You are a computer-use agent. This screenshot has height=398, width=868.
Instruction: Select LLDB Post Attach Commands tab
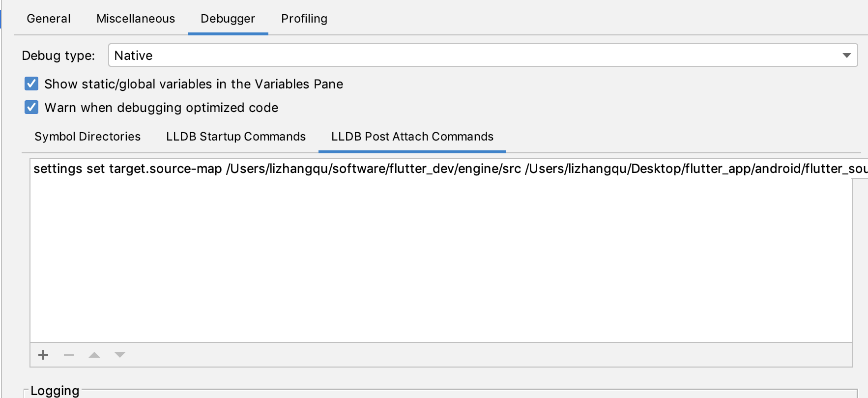[x=412, y=137]
